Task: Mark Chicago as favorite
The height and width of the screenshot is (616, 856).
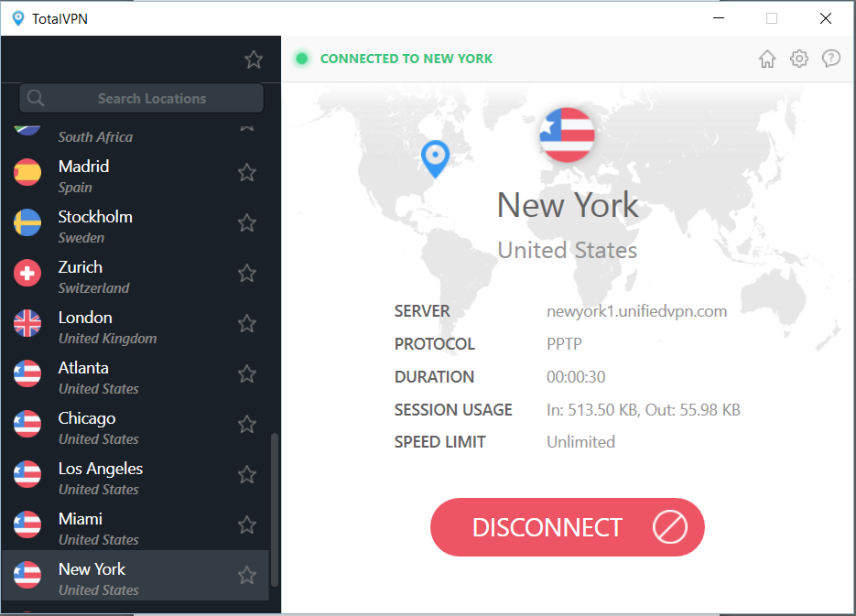Action: coord(247,425)
